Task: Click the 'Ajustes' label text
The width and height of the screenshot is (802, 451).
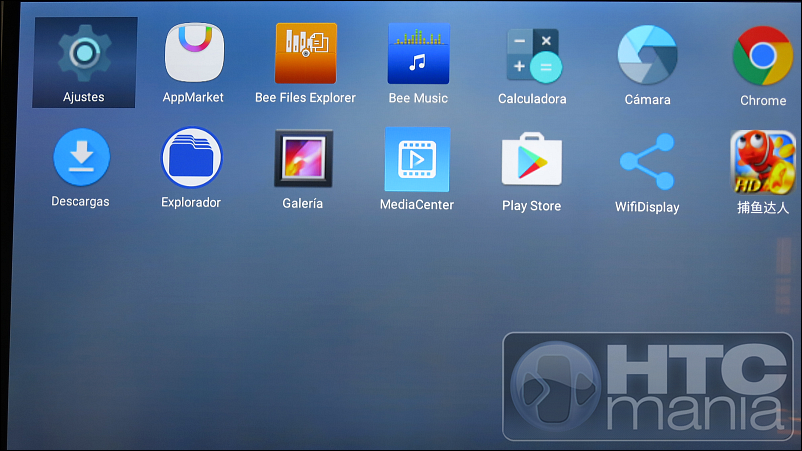Action: 84,97
